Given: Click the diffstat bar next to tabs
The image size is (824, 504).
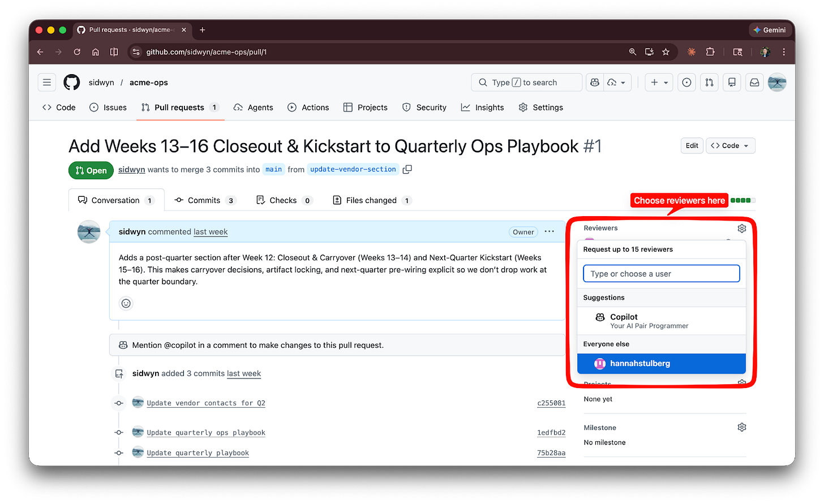Looking at the screenshot, I should 743,200.
